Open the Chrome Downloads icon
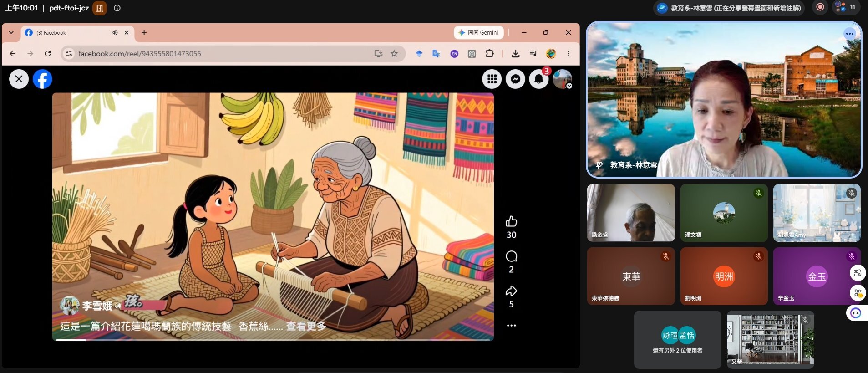 point(515,54)
